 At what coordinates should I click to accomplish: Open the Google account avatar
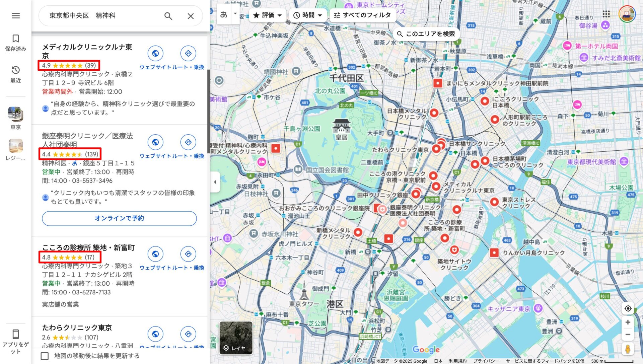point(627,14)
